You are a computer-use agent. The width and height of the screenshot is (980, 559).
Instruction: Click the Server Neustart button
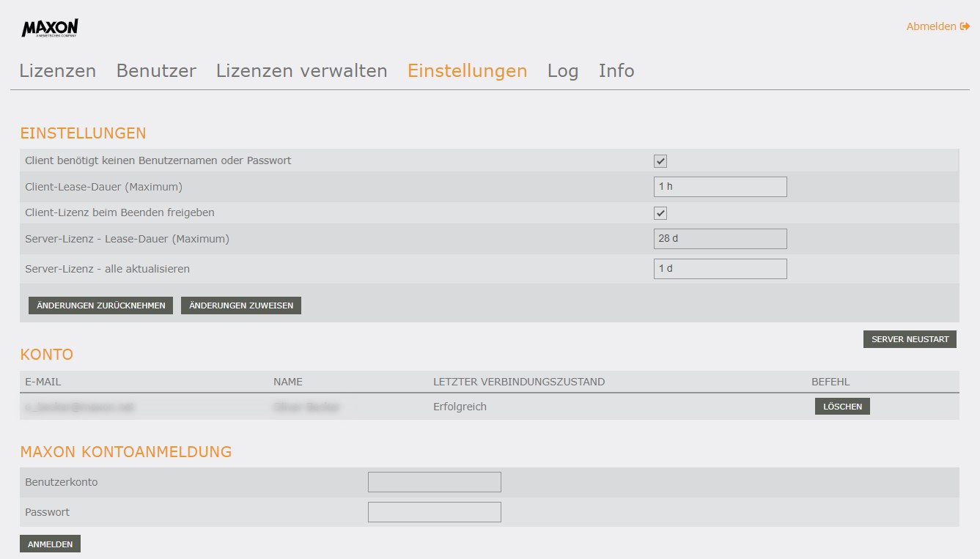pos(909,339)
